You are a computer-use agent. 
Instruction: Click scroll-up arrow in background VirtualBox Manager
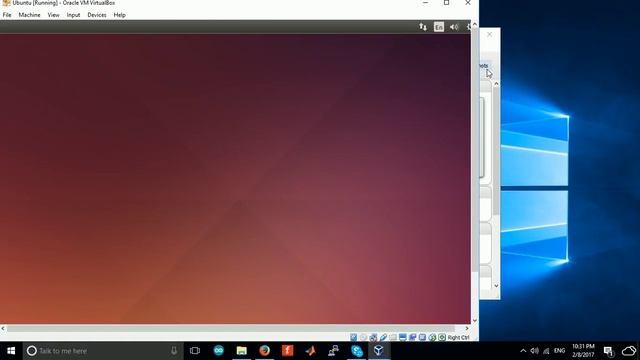(x=496, y=84)
